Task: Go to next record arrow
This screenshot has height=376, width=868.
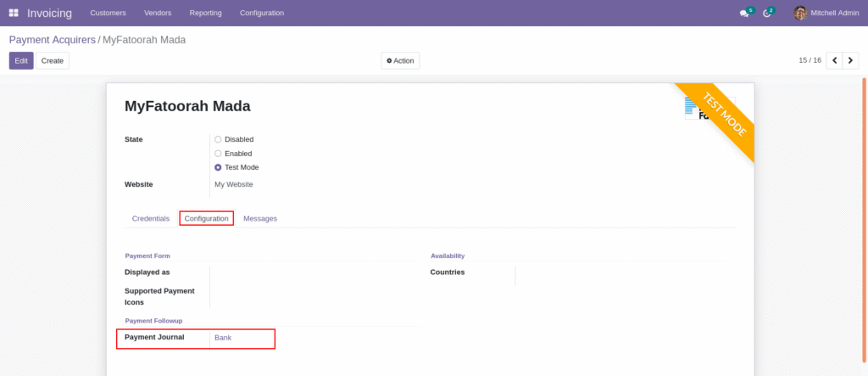Action: pyautogui.click(x=850, y=60)
